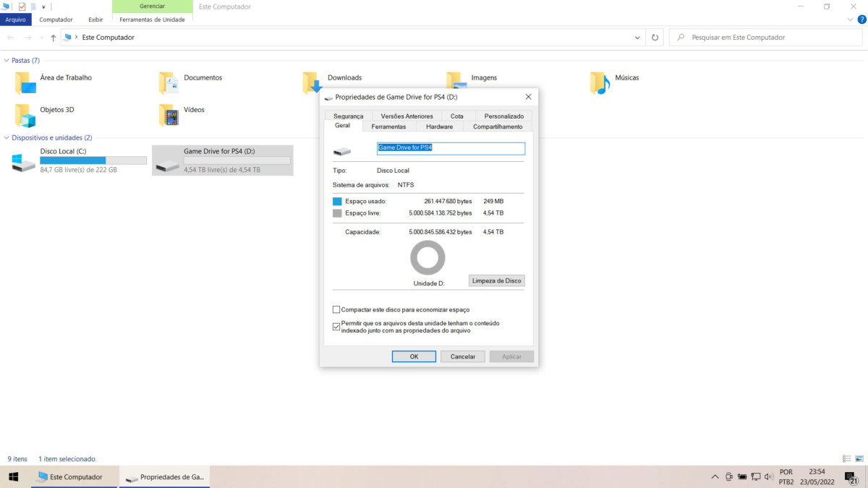Collapse the Dispositivos e unidades (2) section
Screen dimensions: 868x488
coord(7,137)
